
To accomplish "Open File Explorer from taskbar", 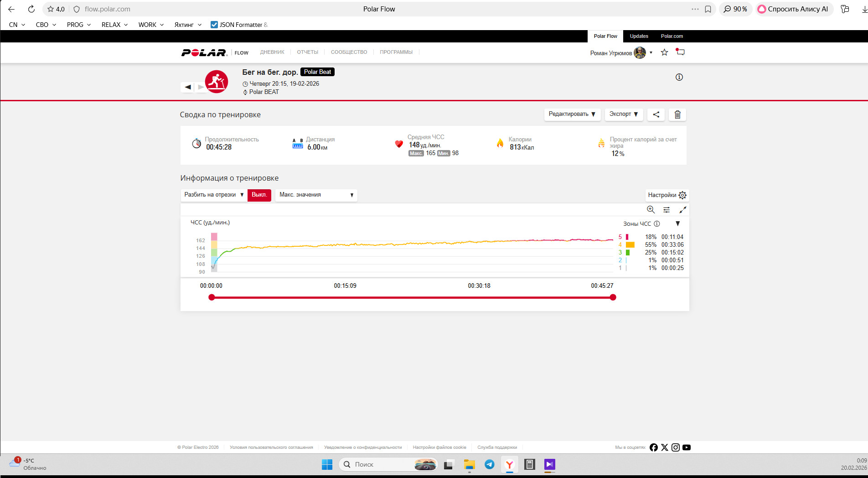I will (x=470, y=464).
